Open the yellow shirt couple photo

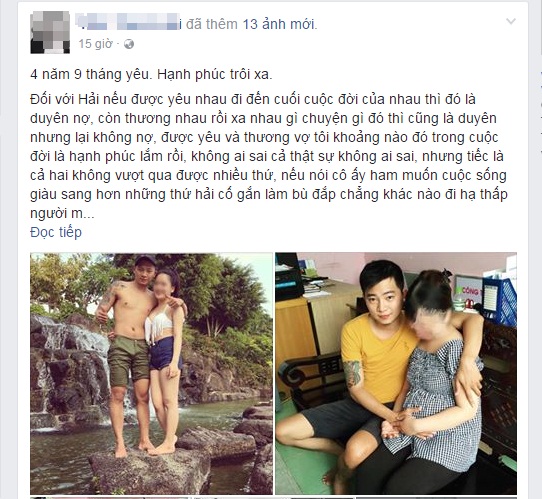(x=396, y=374)
